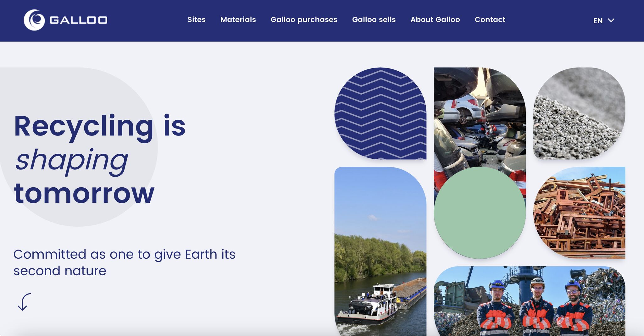The width and height of the screenshot is (644, 336).
Task: Navigate to About Galloo
Action: point(435,19)
